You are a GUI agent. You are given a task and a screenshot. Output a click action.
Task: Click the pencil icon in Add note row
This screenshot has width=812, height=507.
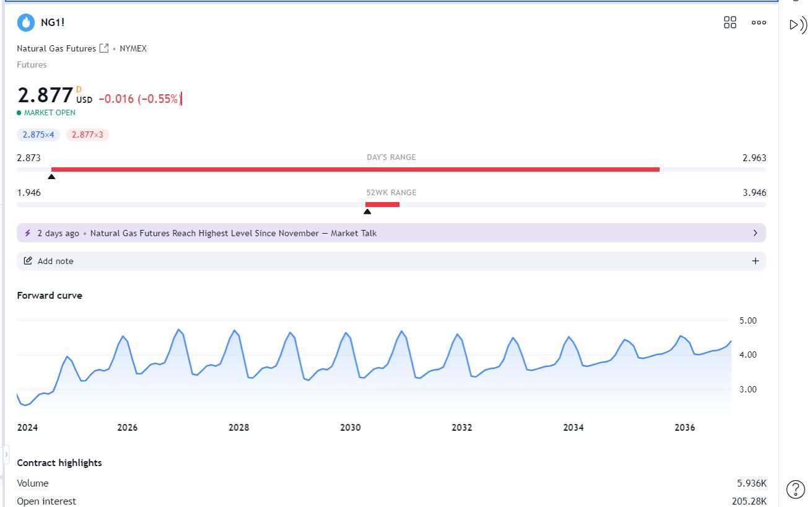click(28, 261)
